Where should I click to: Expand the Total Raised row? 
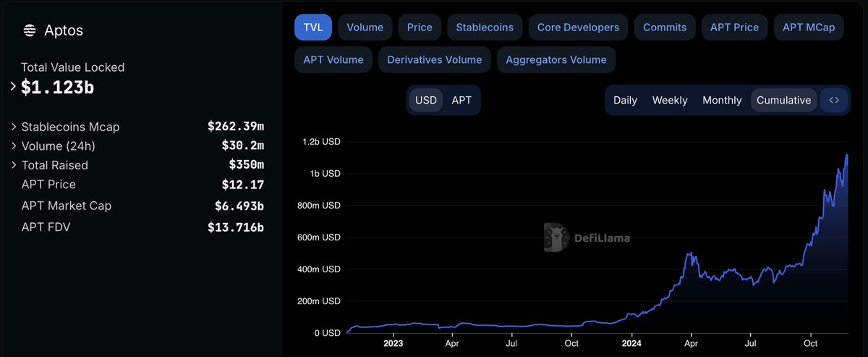[x=14, y=165]
